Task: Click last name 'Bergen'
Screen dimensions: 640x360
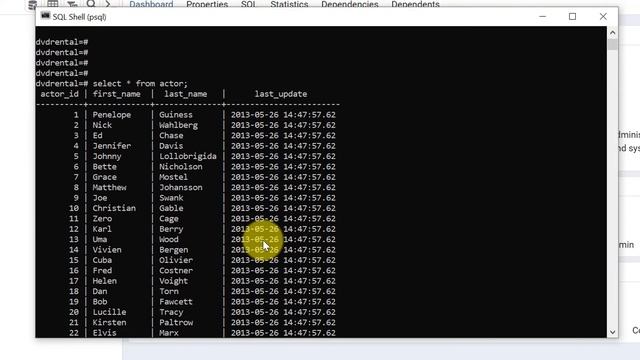Action: point(173,250)
